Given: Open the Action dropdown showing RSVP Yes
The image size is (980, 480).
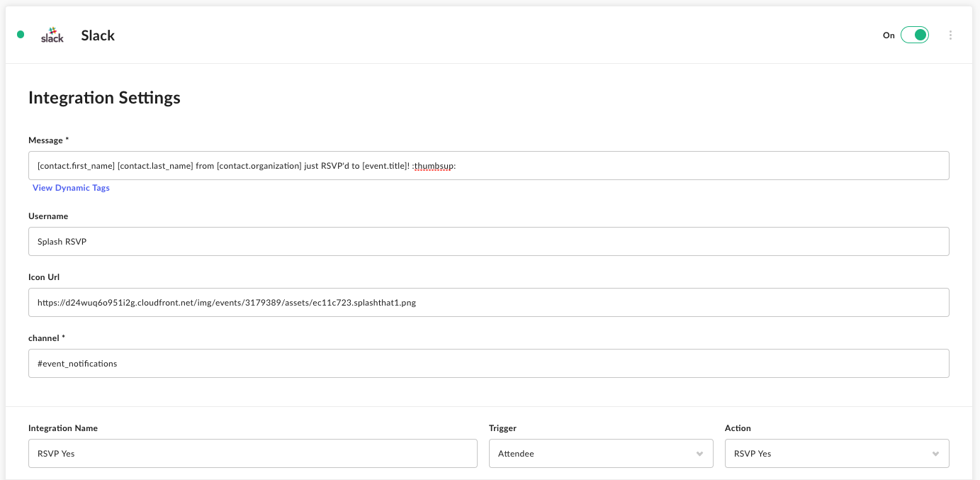Looking at the screenshot, I should point(837,453).
